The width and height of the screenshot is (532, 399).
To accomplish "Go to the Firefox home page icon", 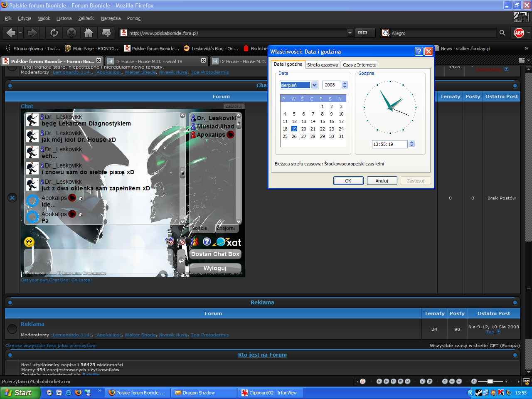I will (x=89, y=33).
